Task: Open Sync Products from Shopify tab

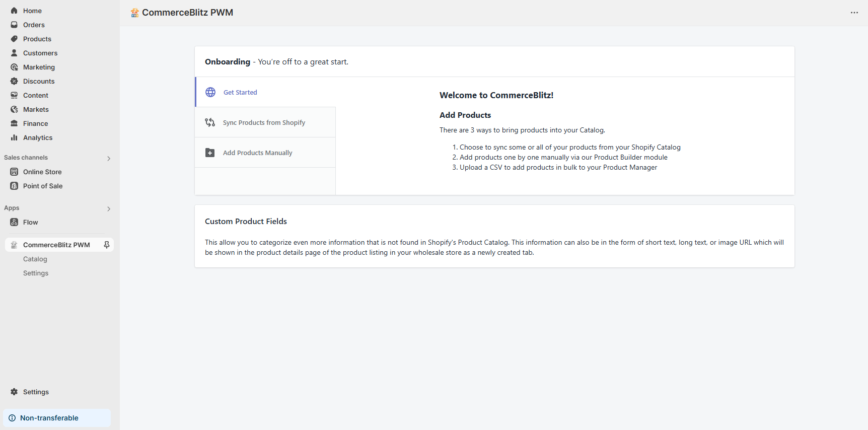Action: pos(265,122)
